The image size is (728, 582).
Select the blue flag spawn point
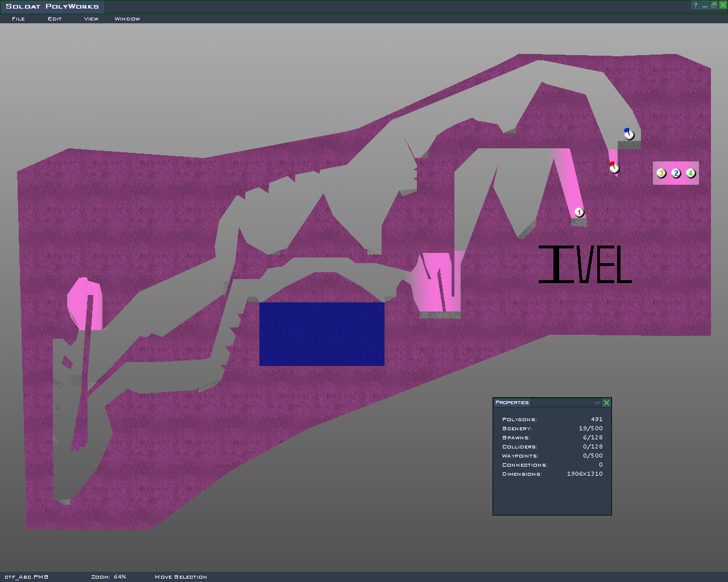coord(629,135)
